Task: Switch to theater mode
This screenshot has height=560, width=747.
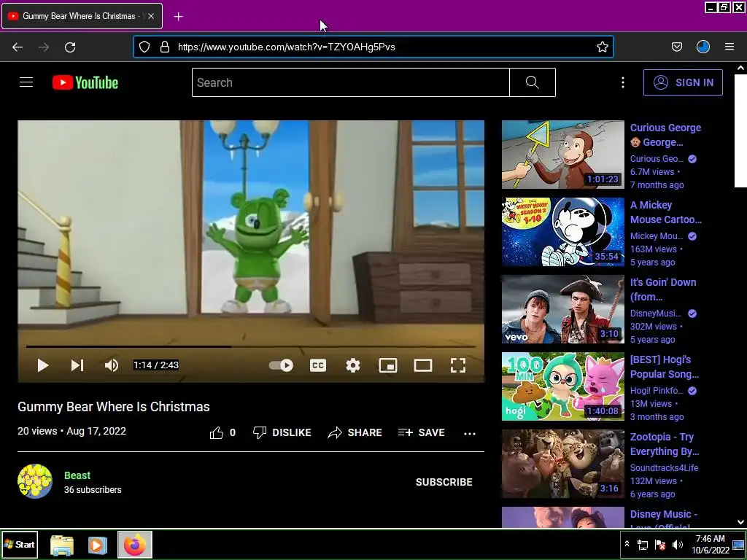Action: [x=423, y=365]
